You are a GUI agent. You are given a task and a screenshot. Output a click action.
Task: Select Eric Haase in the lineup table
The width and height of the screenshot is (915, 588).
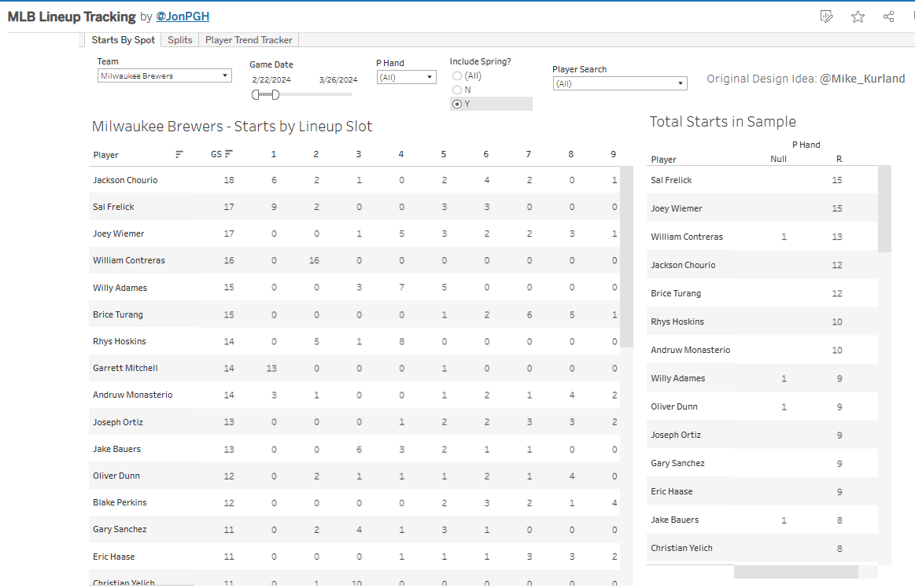(x=114, y=557)
